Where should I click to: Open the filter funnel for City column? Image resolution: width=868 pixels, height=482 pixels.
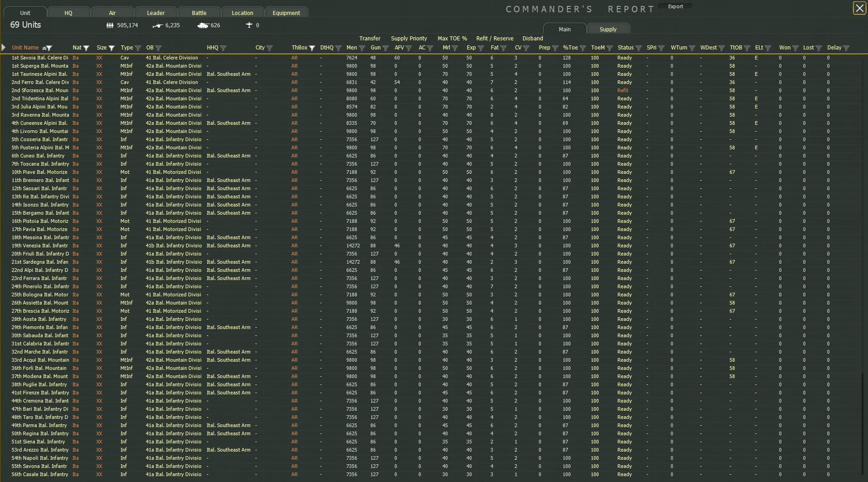click(269, 48)
